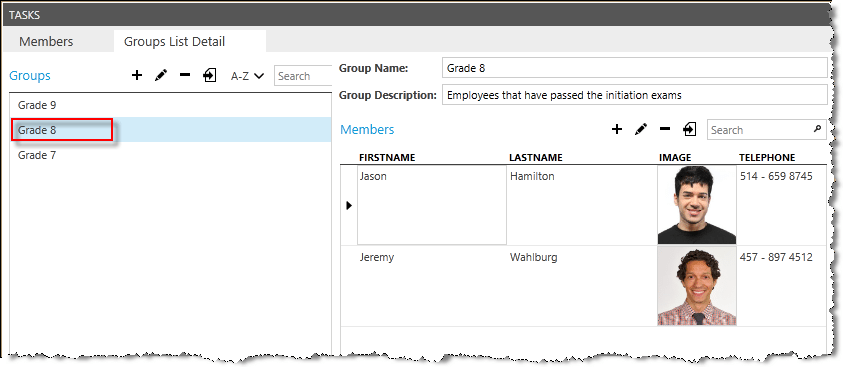
Task: Click telephone 514 - 659 8745
Action: (776, 176)
